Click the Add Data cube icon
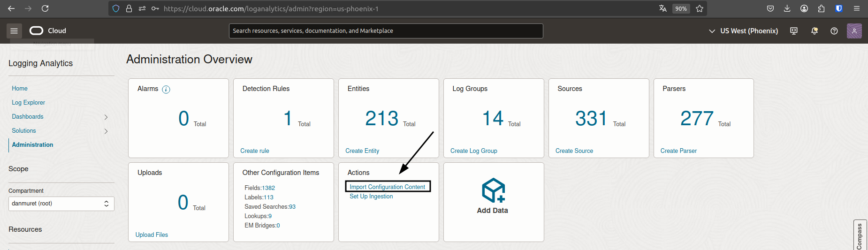Screen dimensions: 868x250 [x=493, y=190]
